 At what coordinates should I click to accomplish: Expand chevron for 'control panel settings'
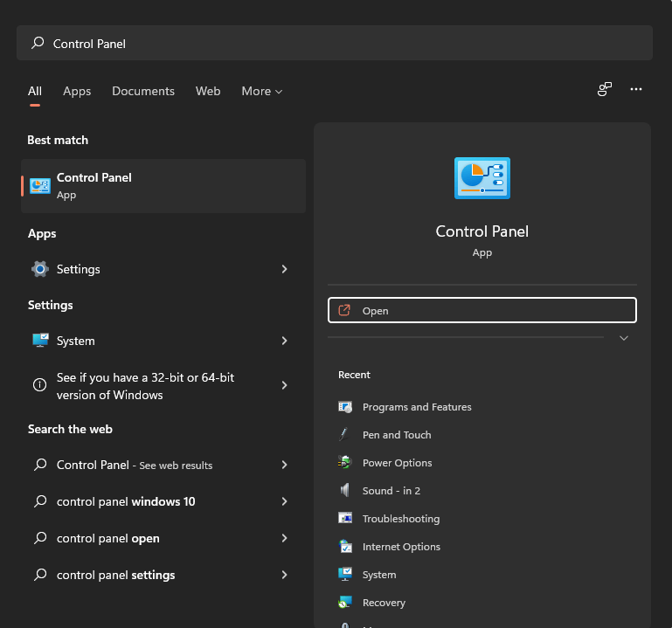(x=284, y=575)
